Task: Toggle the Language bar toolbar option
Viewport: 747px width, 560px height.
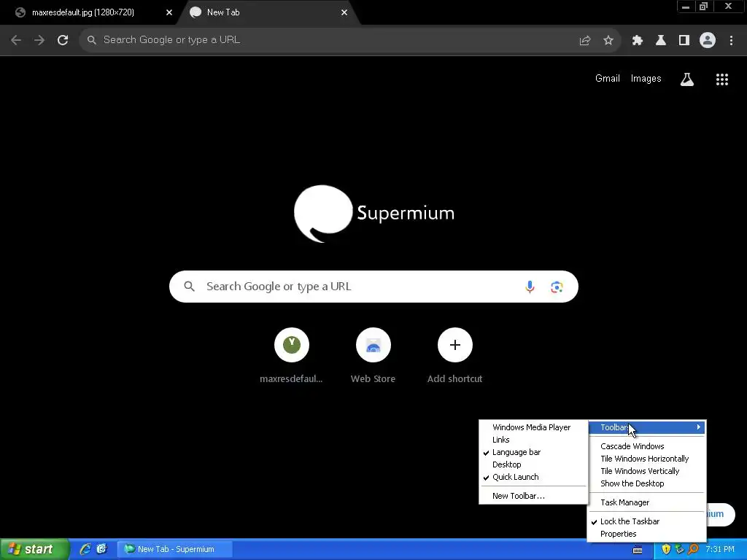Action: coord(533,452)
